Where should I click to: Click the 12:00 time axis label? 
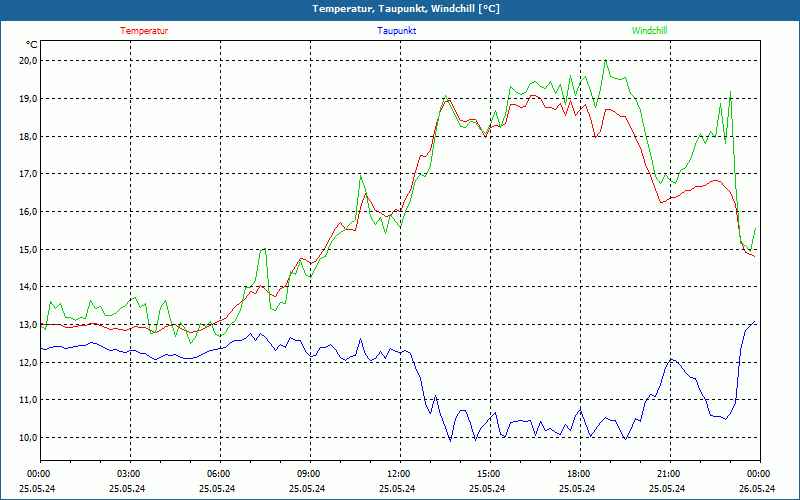click(x=398, y=473)
